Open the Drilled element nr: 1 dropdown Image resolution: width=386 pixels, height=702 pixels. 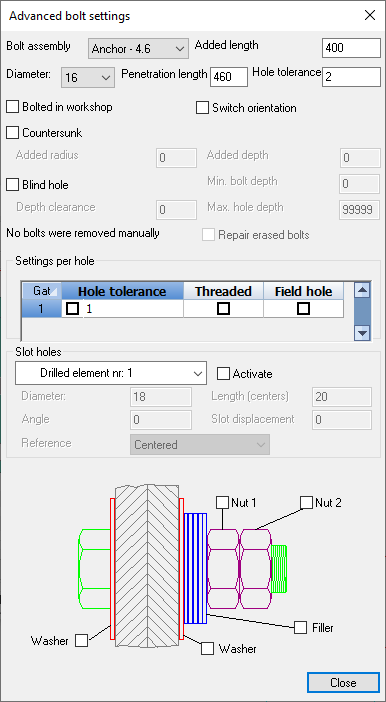pyautogui.click(x=111, y=373)
